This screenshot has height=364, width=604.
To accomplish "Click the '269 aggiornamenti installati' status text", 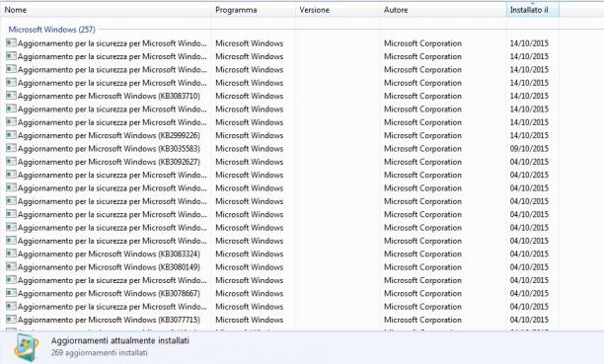I will [99, 352].
